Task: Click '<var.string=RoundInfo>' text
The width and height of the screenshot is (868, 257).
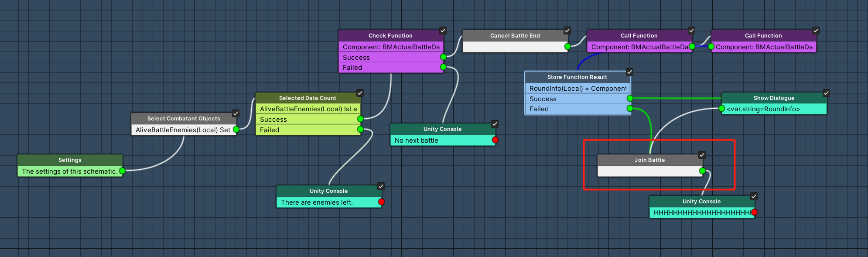Action: 763,109
